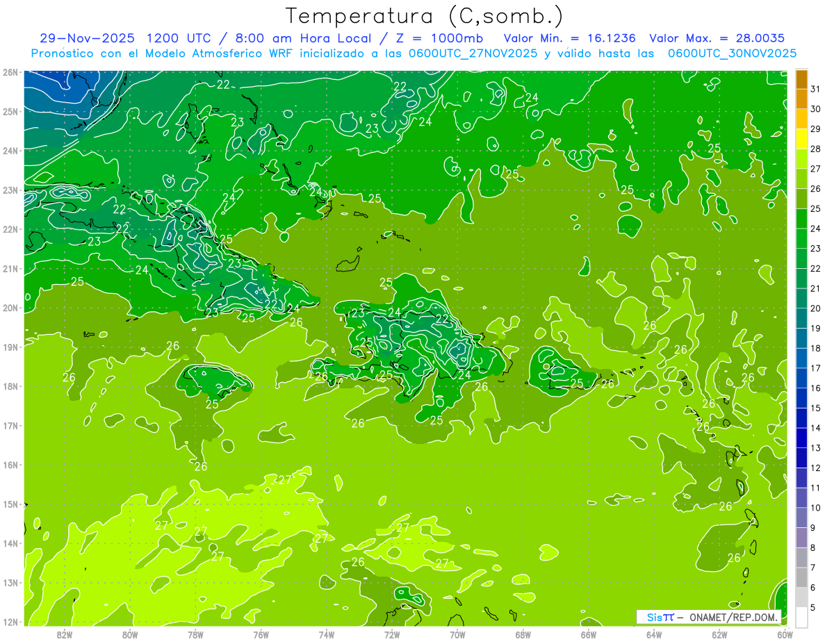The width and height of the screenshot is (834, 644).
Task: Click the 17 value on the color scale
Action: pos(816,368)
